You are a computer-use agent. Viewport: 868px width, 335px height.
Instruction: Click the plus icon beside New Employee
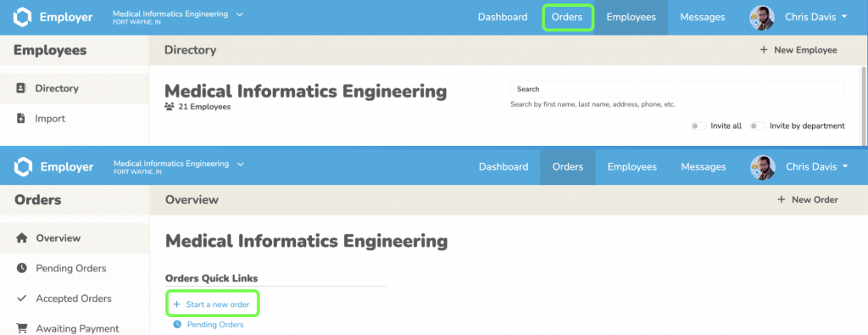coord(764,50)
